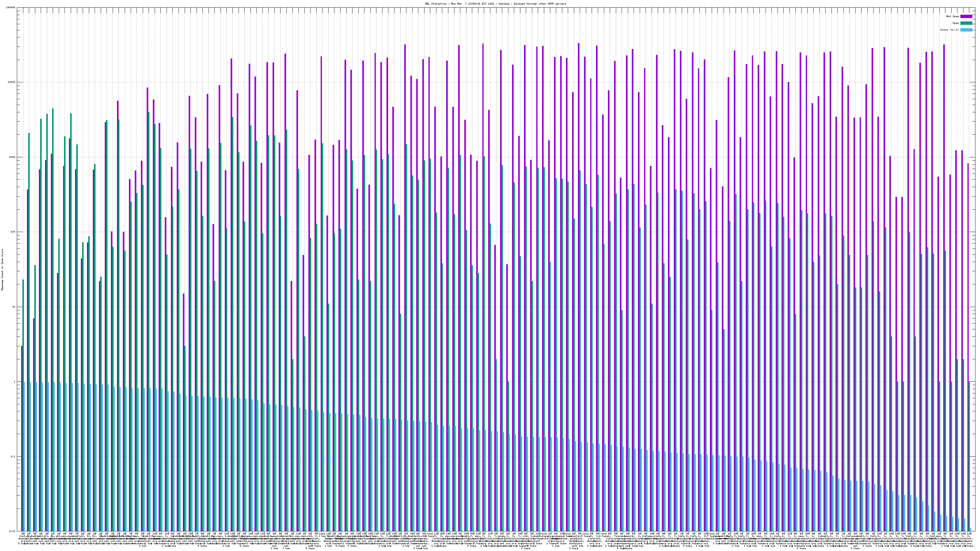Click the 1000 y-axis tick label
Screen dimensions: 980x551
coord(13,157)
